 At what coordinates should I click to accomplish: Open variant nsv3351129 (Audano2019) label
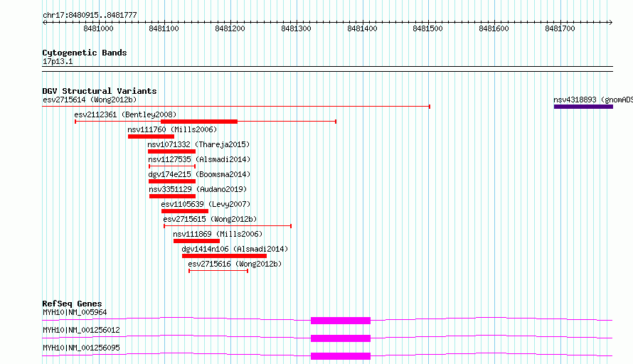click(x=198, y=189)
